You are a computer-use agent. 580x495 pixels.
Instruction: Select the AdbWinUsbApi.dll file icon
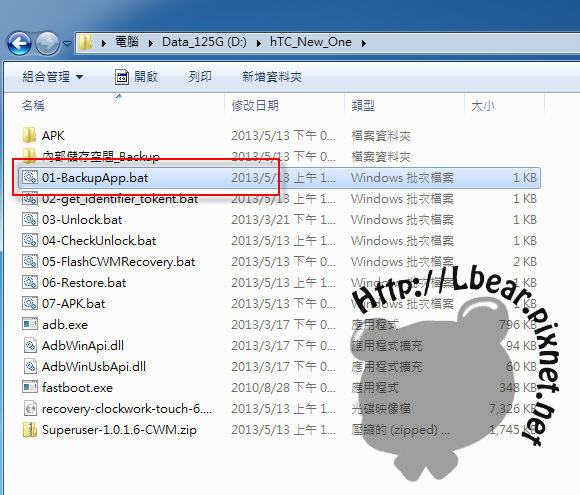(x=30, y=366)
